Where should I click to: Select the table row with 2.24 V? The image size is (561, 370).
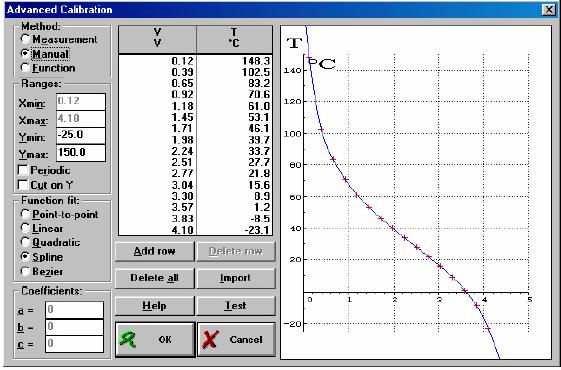coord(195,151)
